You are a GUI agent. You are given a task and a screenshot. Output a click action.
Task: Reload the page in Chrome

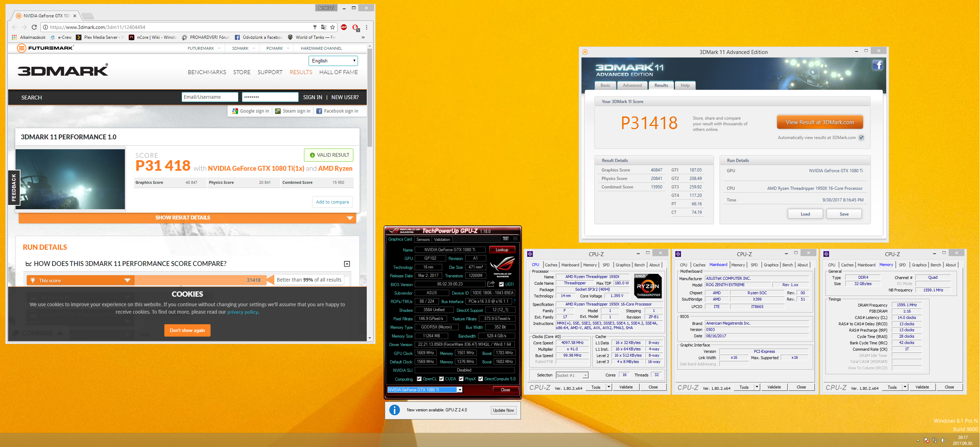(34, 27)
